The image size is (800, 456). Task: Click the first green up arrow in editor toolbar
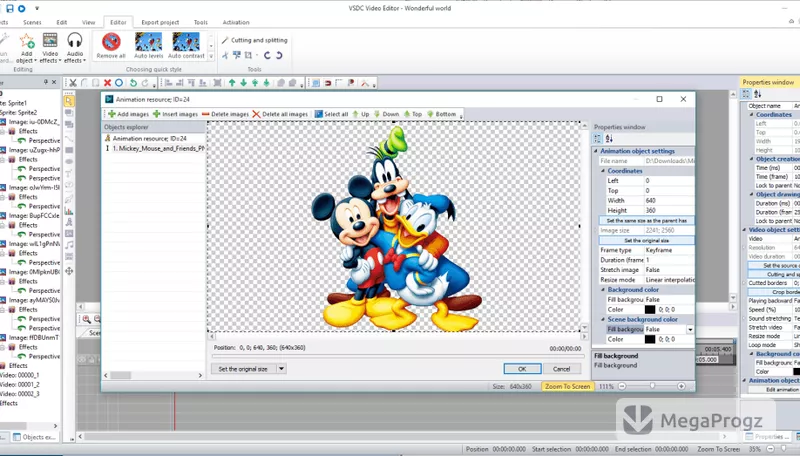click(x=232, y=83)
